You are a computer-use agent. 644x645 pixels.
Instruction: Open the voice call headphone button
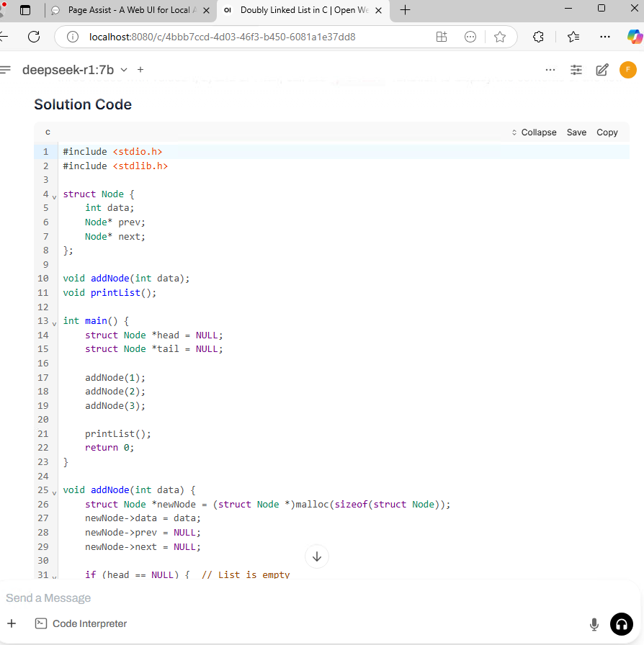coord(622,624)
